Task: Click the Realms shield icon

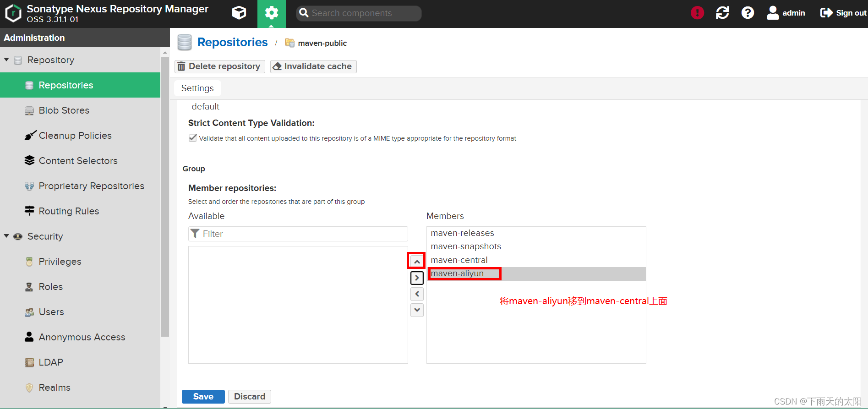Action: pyautogui.click(x=29, y=388)
